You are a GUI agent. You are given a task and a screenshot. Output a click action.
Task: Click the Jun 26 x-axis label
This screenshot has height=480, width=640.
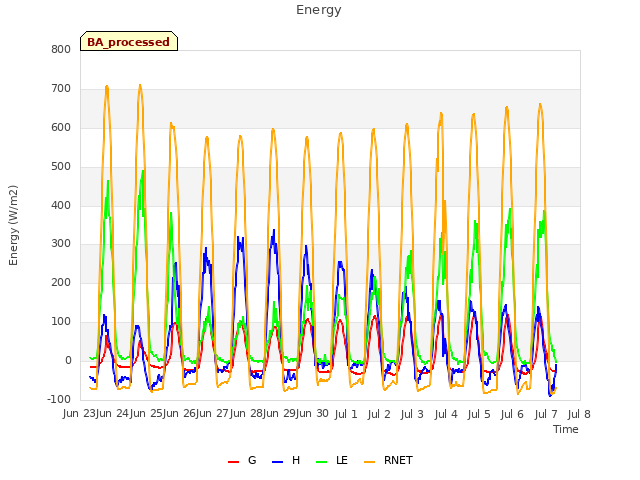(178, 414)
